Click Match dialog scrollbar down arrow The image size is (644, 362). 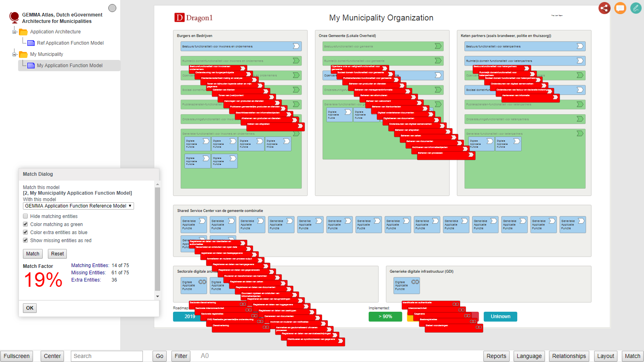(157, 296)
